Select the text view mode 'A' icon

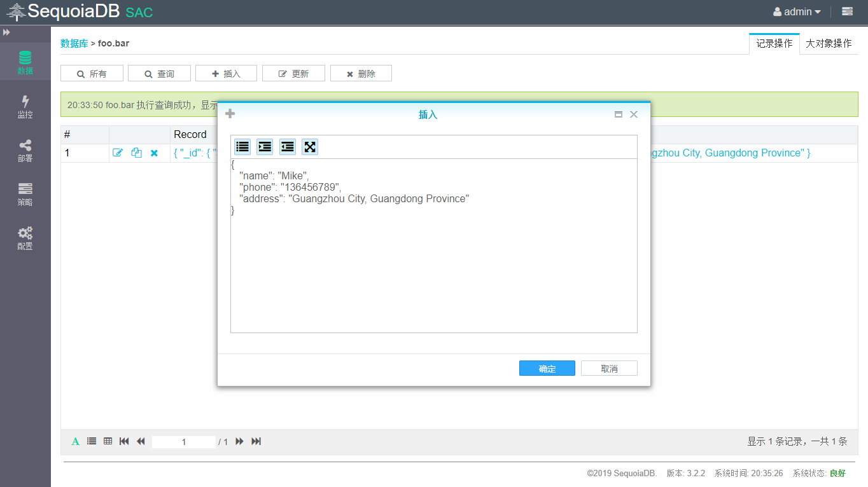coord(76,441)
